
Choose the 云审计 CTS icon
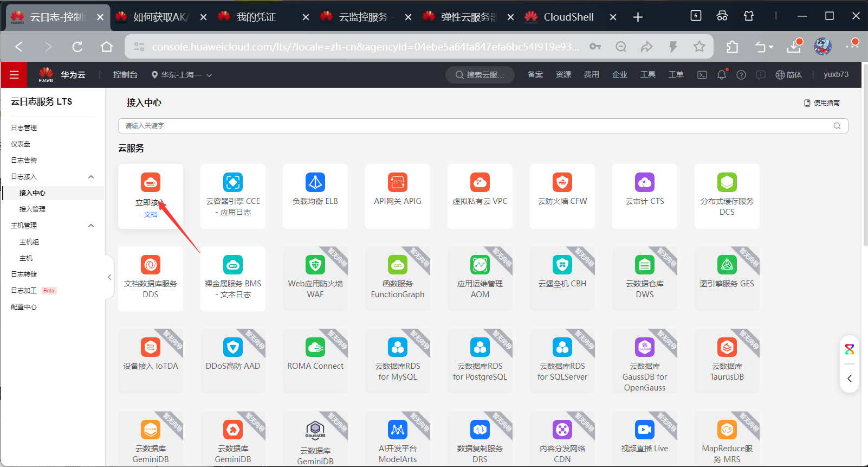(645, 182)
